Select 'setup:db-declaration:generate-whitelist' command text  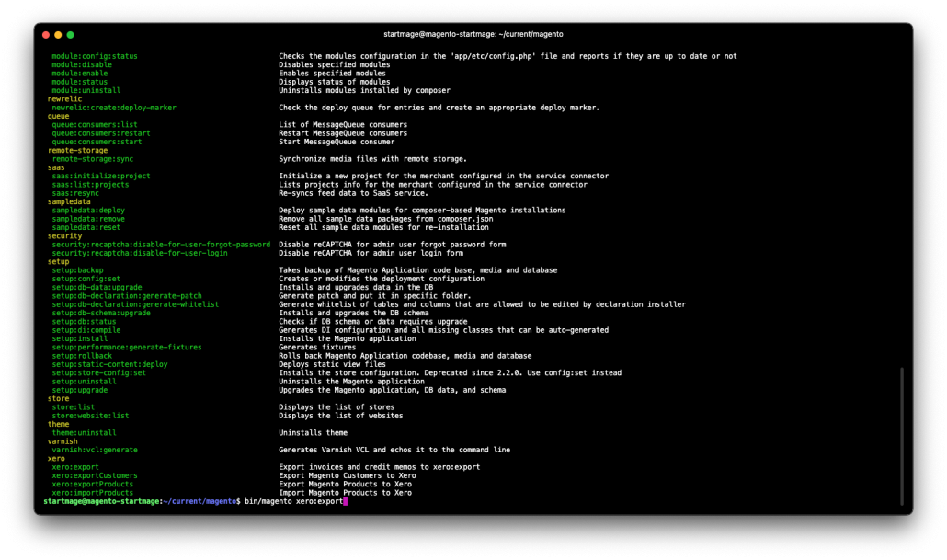(135, 304)
